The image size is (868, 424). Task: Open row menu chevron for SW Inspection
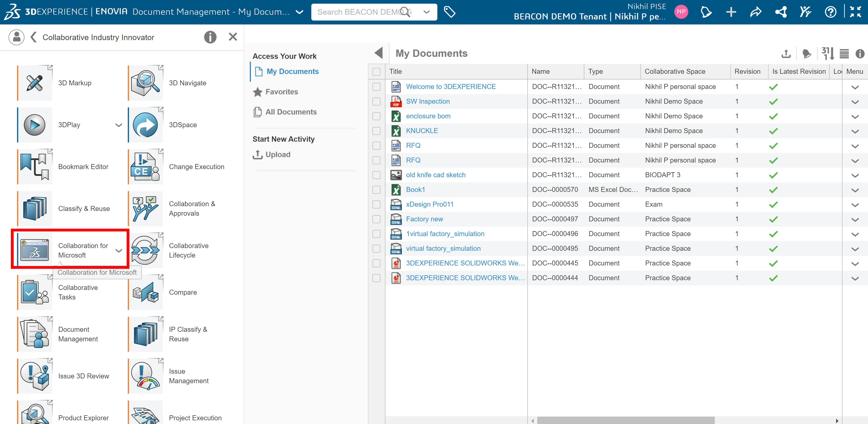click(x=855, y=102)
